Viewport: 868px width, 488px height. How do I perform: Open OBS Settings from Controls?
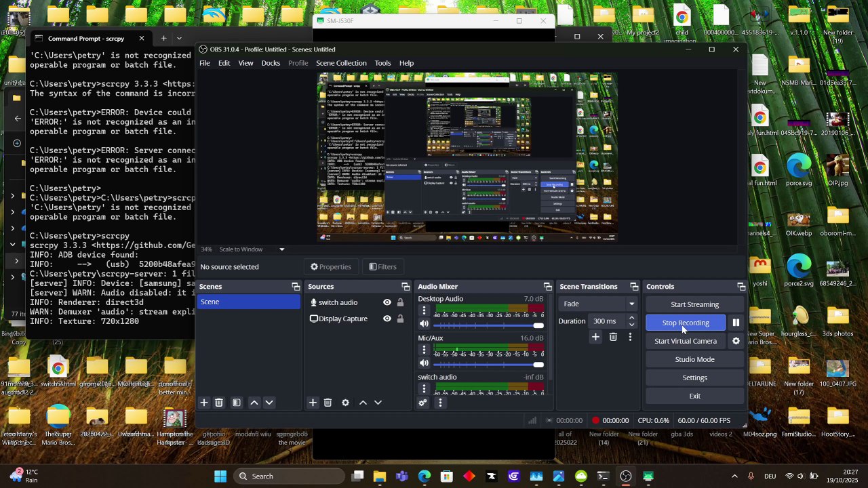694,378
